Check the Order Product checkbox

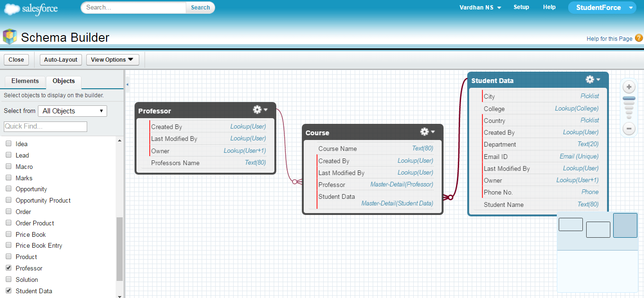pyautogui.click(x=8, y=223)
